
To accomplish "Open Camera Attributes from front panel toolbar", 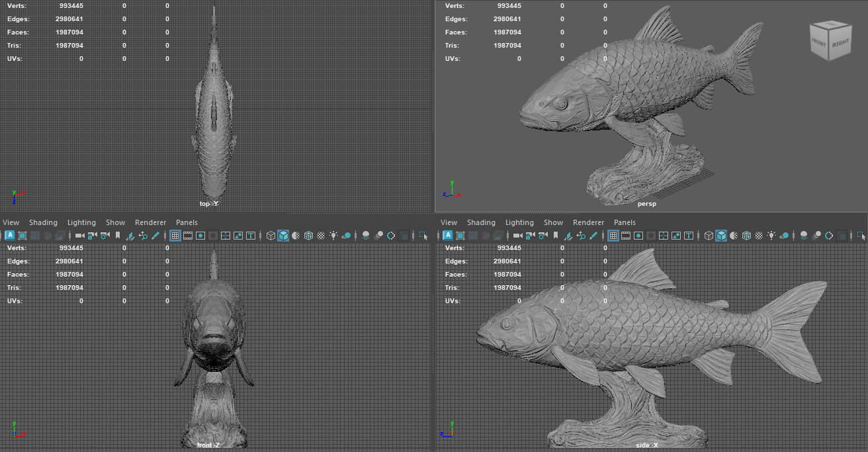I will [105, 235].
